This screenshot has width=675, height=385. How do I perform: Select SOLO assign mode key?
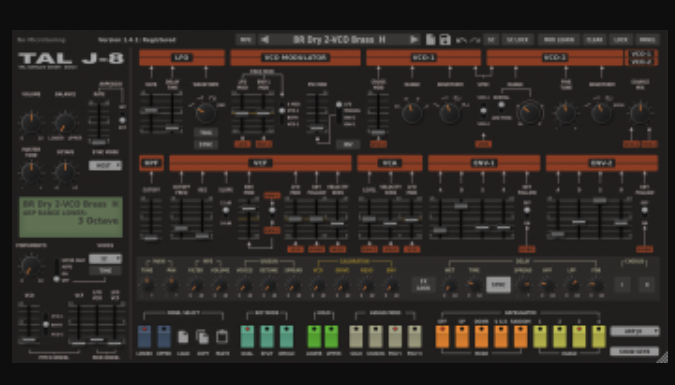(x=356, y=336)
